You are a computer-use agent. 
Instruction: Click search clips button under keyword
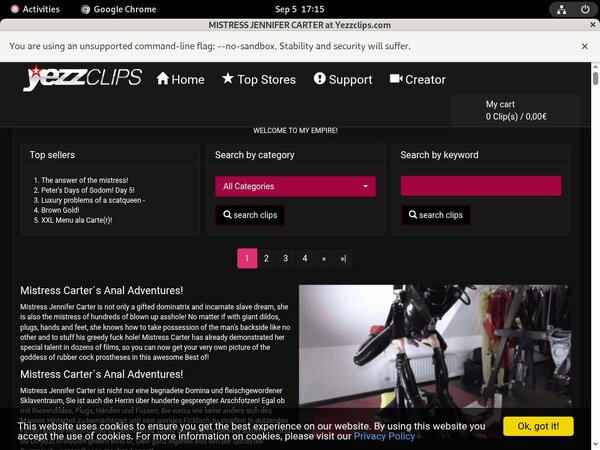pyautogui.click(x=435, y=215)
